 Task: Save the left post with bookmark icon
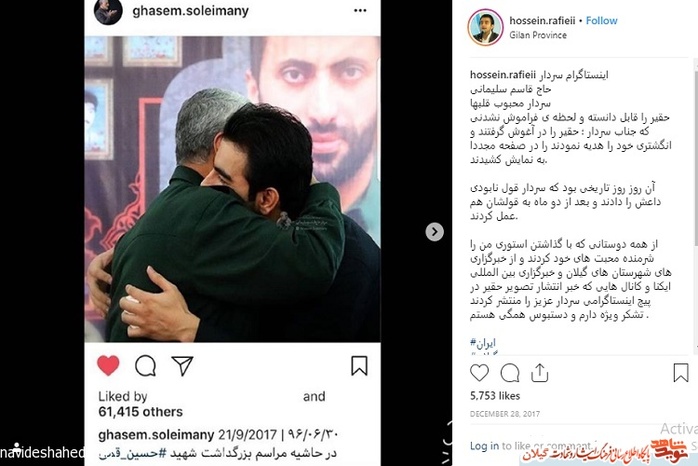pyautogui.click(x=359, y=365)
